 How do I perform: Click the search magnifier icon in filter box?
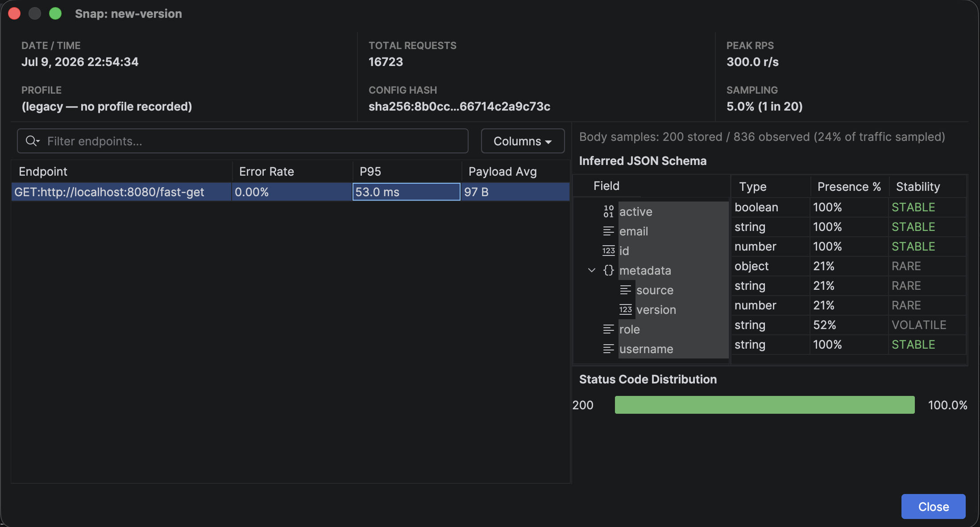33,141
